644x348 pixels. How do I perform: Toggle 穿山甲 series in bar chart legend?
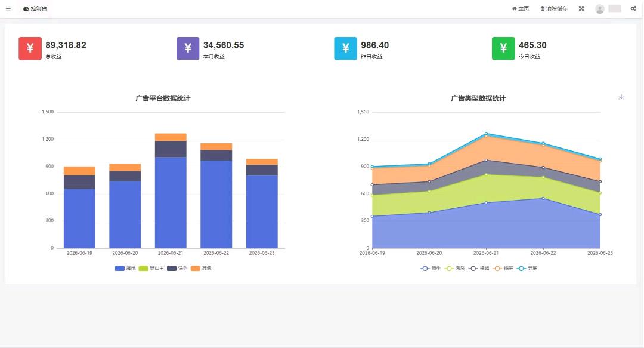pos(151,268)
